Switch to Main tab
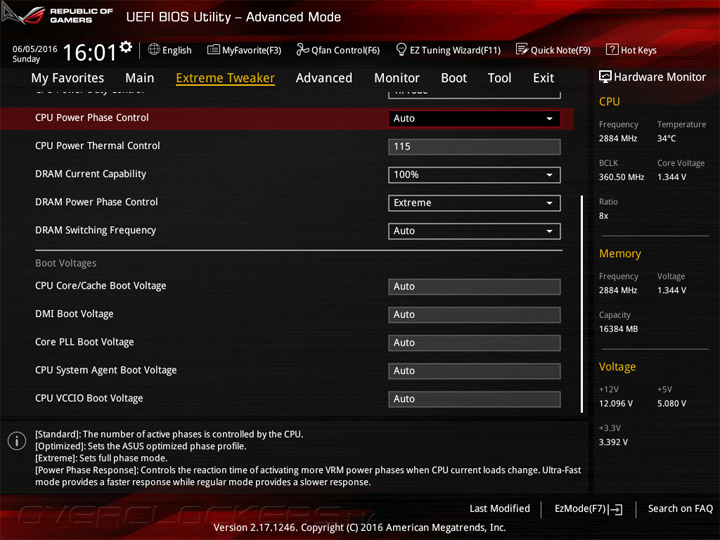The height and width of the screenshot is (540, 720). click(140, 78)
